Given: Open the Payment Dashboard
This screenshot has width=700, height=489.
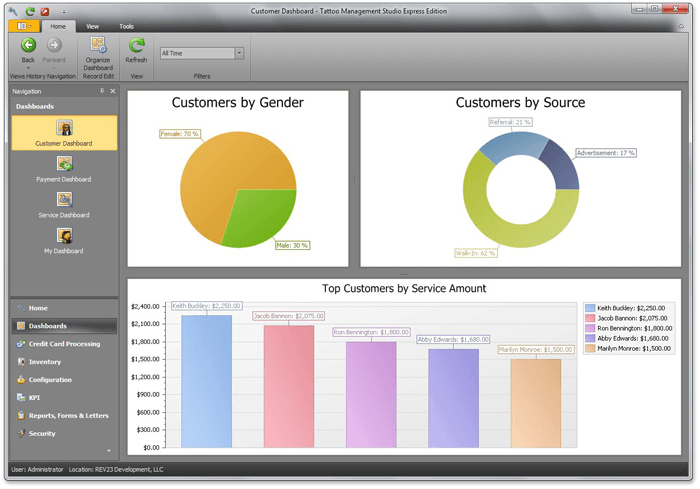Looking at the screenshot, I should point(63,168).
